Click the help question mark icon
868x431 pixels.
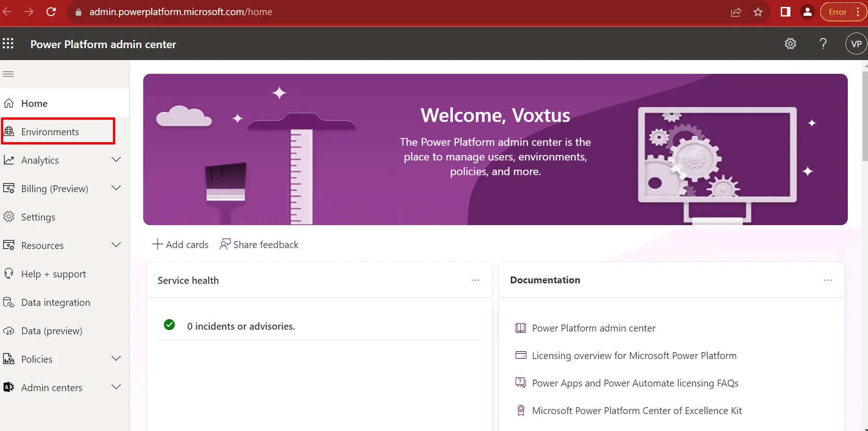823,44
